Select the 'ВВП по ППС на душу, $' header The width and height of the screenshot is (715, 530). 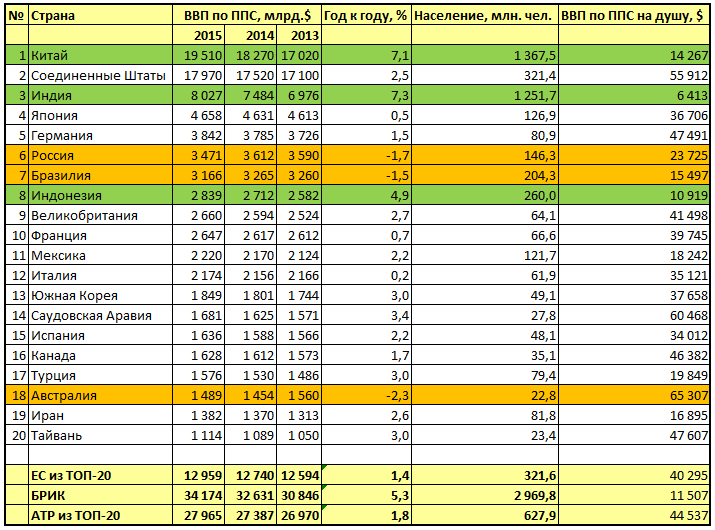click(x=634, y=15)
